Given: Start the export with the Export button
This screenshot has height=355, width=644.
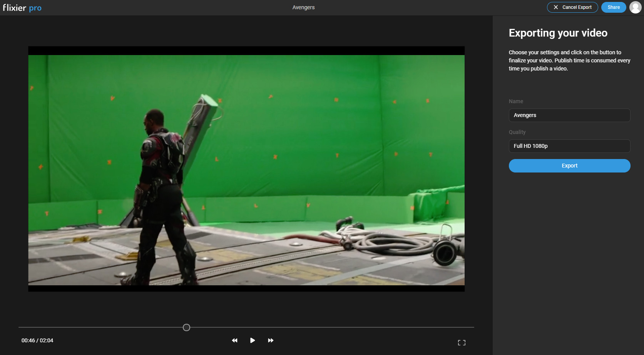Looking at the screenshot, I should click(569, 166).
